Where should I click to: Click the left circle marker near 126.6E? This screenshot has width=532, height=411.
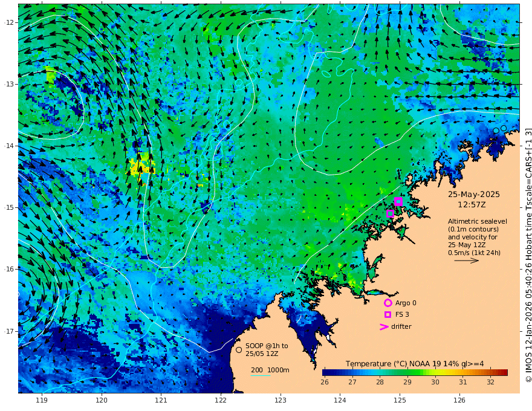tap(496, 131)
